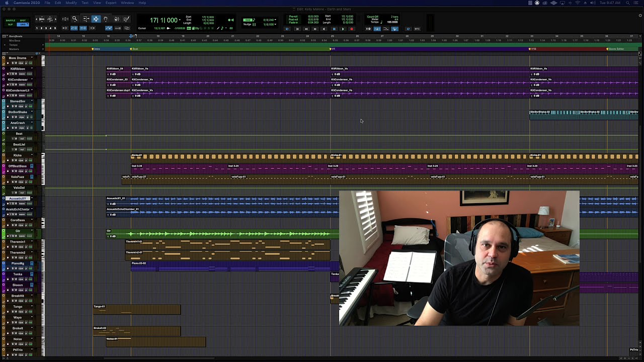This screenshot has width=644, height=362.
Task: Click the MTC button
Action: 417,29
